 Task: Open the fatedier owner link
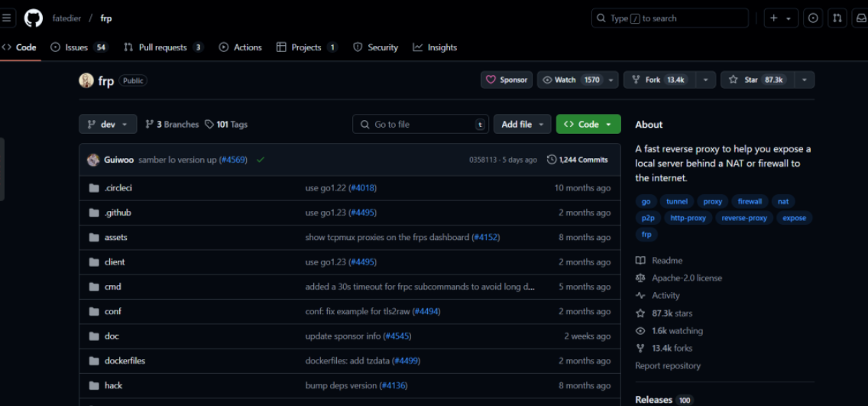tap(66, 18)
